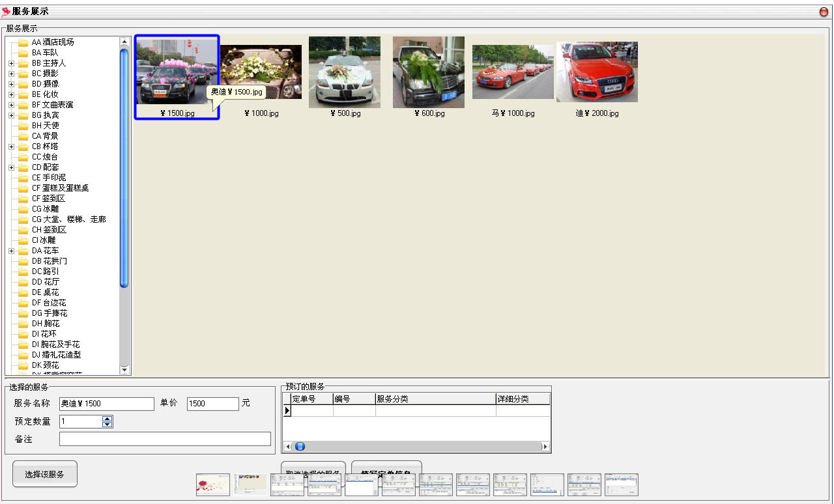Select DC 路引 in the tree
The width and height of the screenshot is (834, 504).
click(45, 272)
